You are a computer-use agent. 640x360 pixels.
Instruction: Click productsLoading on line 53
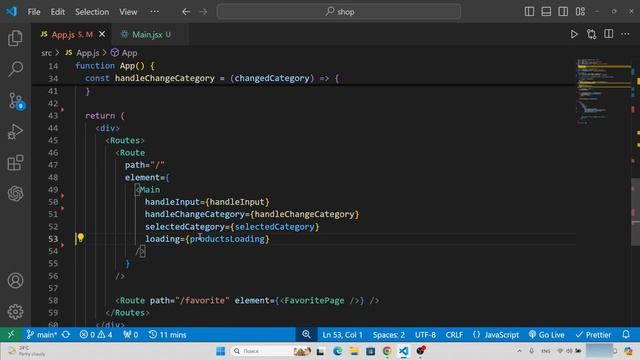click(227, 239)
